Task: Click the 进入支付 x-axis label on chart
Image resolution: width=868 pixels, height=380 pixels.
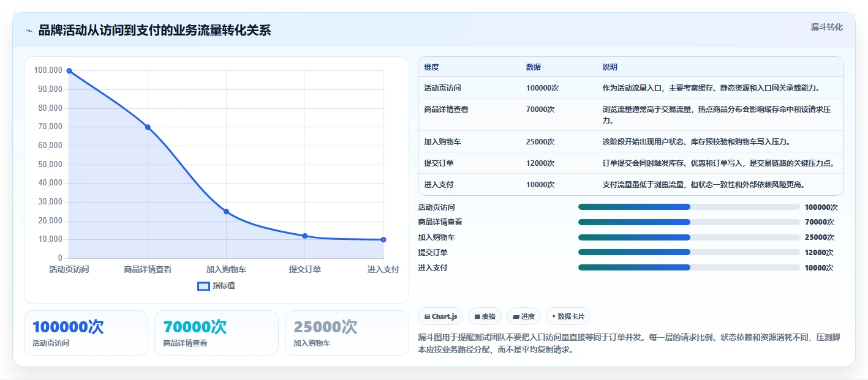Action: pos(383,269)
